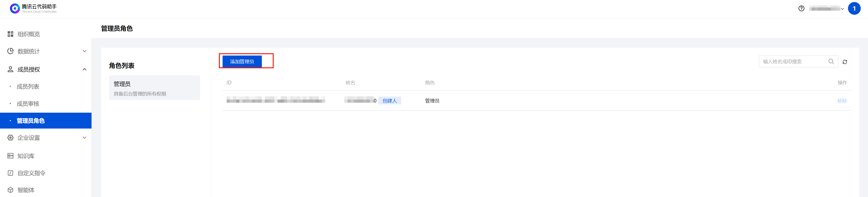Go to 成员列表 in sidebar

pyautogui.click(x=28, y=87)
